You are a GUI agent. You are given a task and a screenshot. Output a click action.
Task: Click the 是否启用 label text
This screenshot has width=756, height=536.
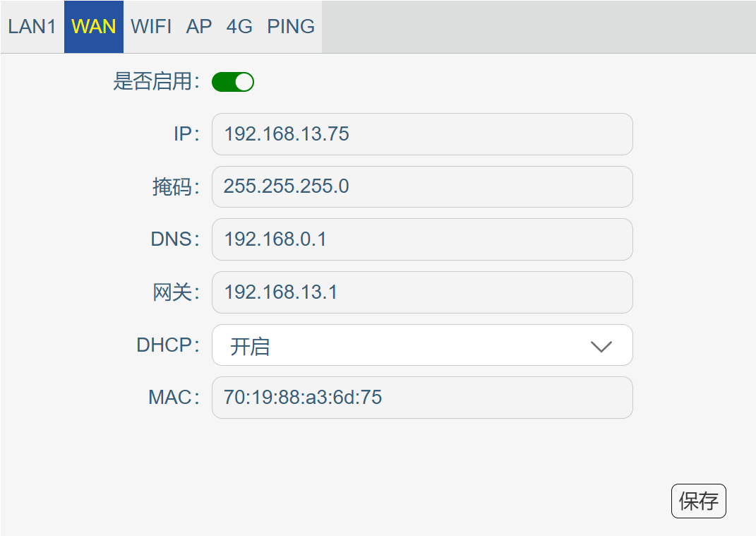coord(156,81)
